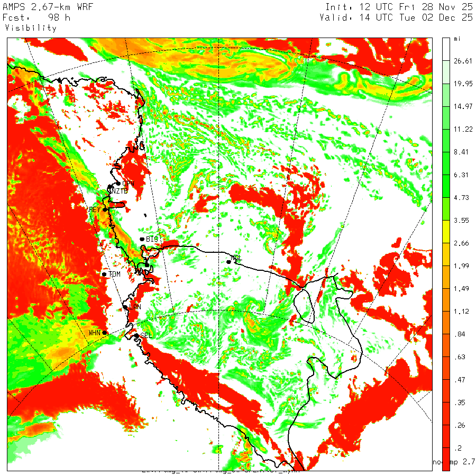Click the .35 color bar value
476x476 pixels.
click(460, 402)
